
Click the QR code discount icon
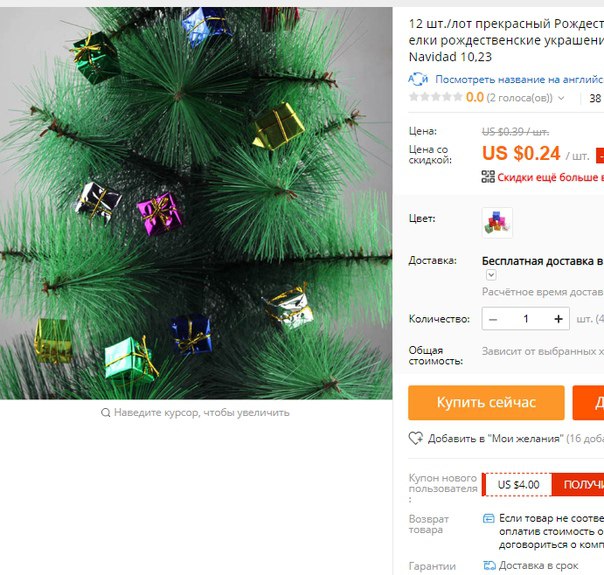pos(488,177)
